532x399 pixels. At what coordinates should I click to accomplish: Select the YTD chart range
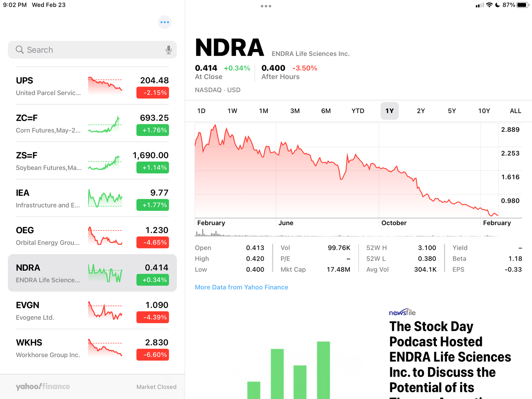pyautogui.click(x=358, y=111)
